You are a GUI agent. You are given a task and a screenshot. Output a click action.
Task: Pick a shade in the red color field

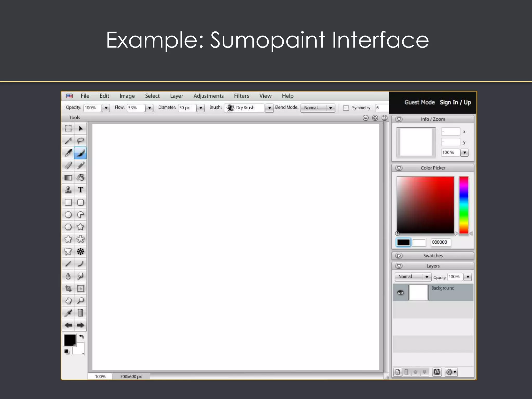point(425,205)
